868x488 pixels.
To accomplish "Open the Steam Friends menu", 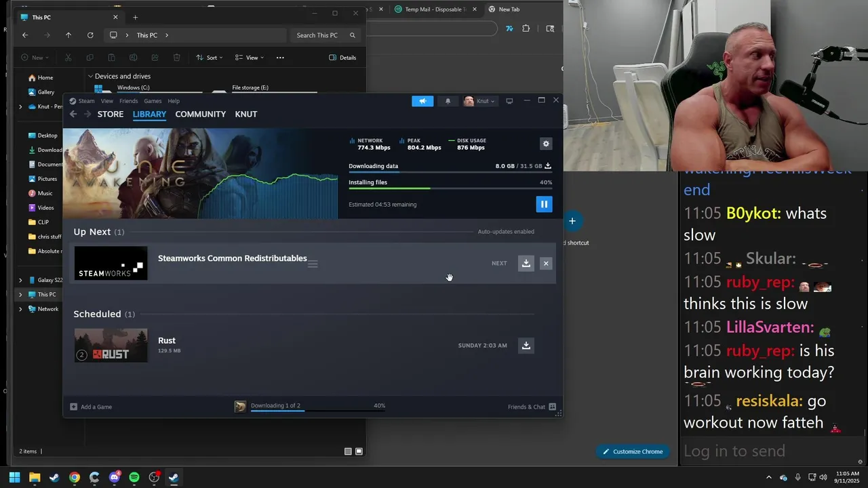I will click(x=128, y=101).
